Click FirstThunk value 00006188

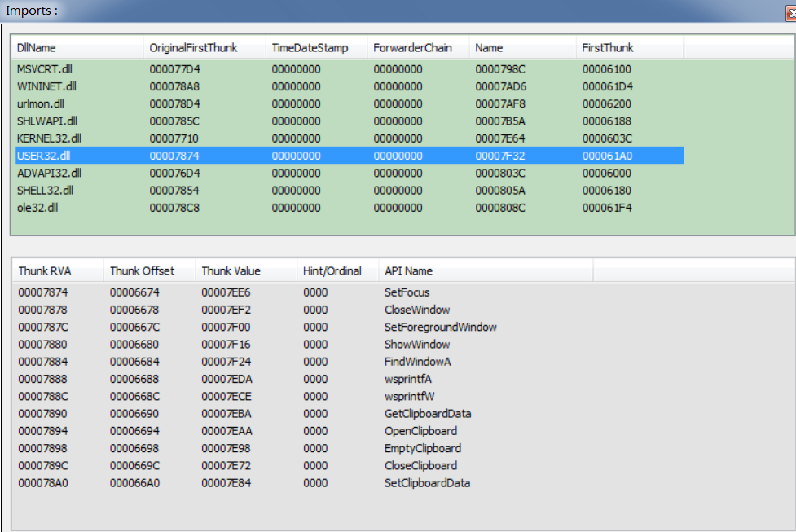[607, 121]
